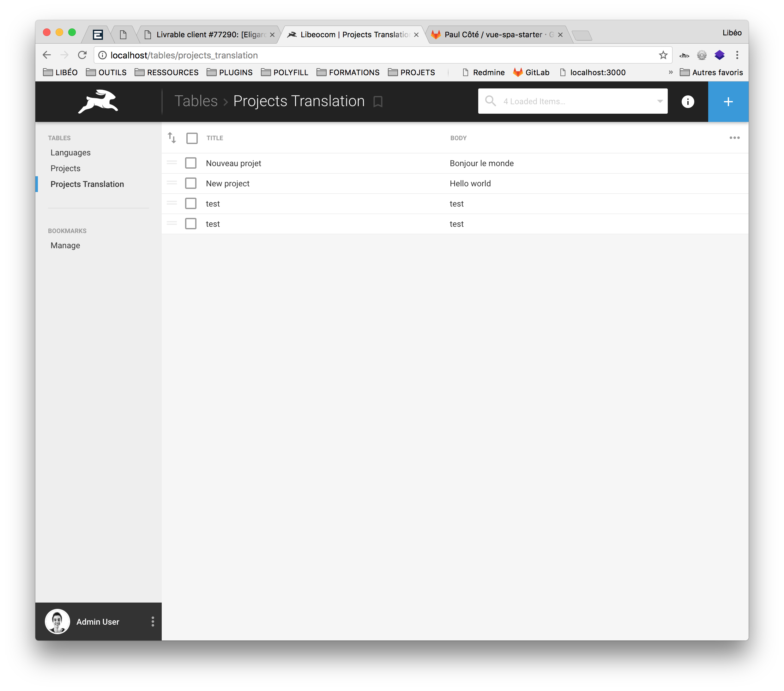This screenshot has height=691, width=784.
Task: Go to the Tables breadcrumb link
Action: coord(196,101)
